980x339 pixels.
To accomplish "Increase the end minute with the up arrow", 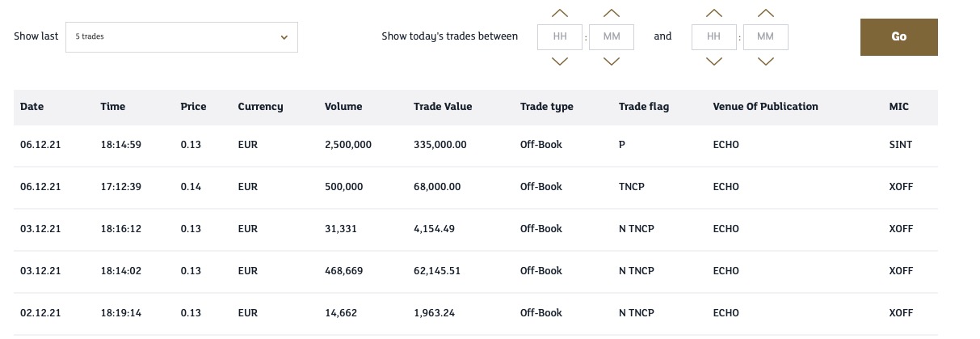I will coord(766,13).
